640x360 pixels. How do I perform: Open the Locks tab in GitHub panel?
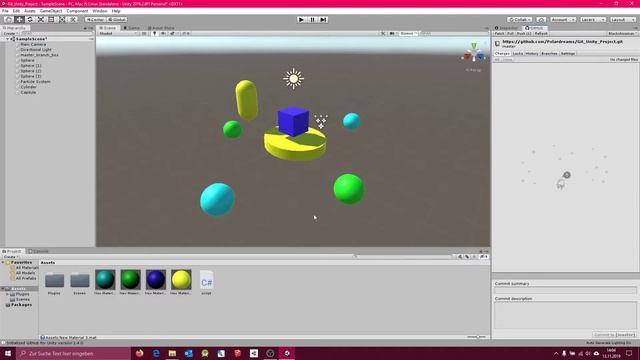click(518, 53)
